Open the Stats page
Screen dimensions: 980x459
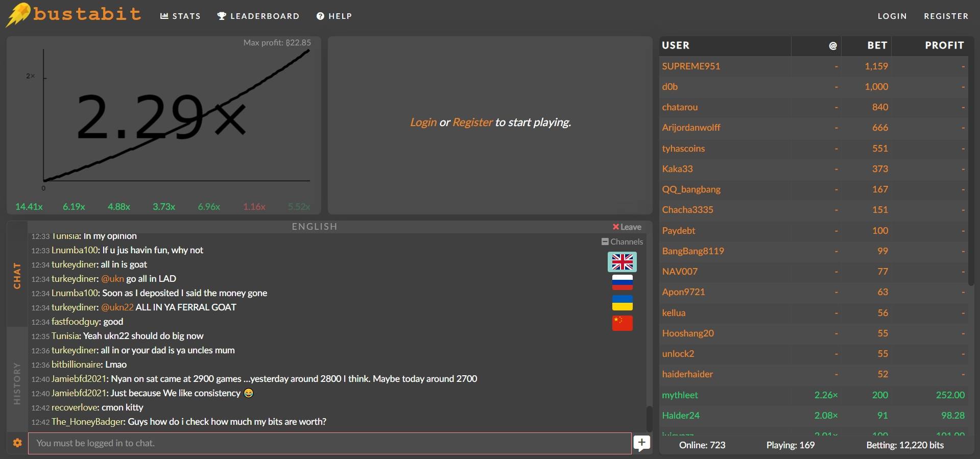pos(180,16)
